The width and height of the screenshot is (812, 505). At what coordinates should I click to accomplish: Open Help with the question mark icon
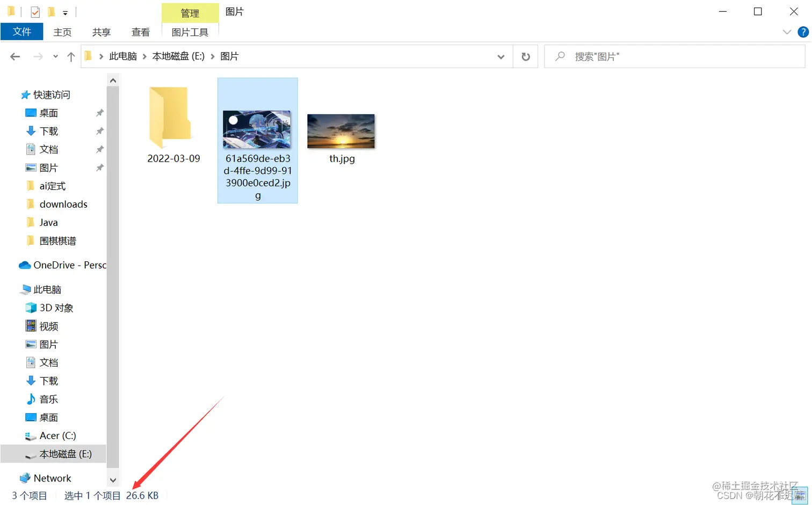point(803,32)
